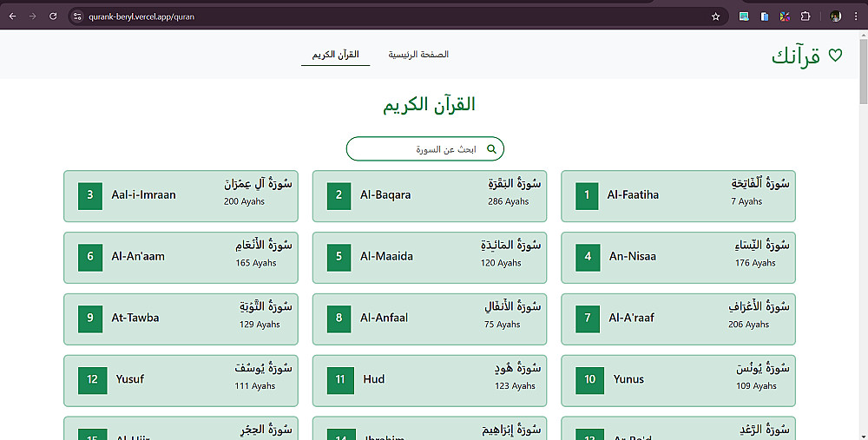
Task: Open the browser extensions puzzle icon
Action: 806,16
